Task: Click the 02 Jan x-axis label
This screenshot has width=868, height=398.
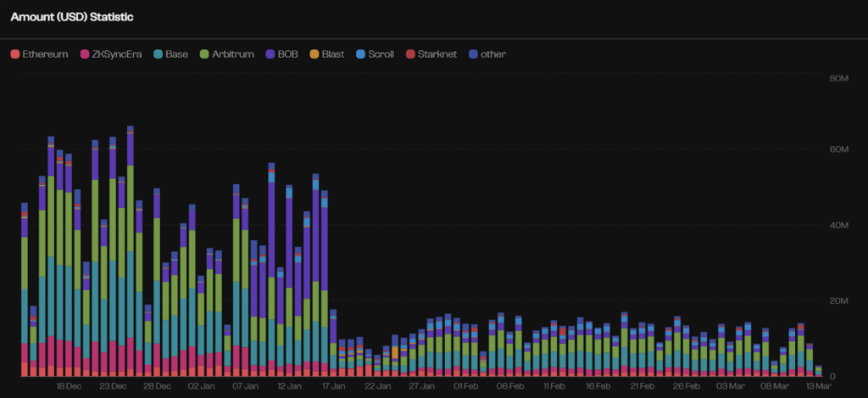Action: [x=201, y=385]
